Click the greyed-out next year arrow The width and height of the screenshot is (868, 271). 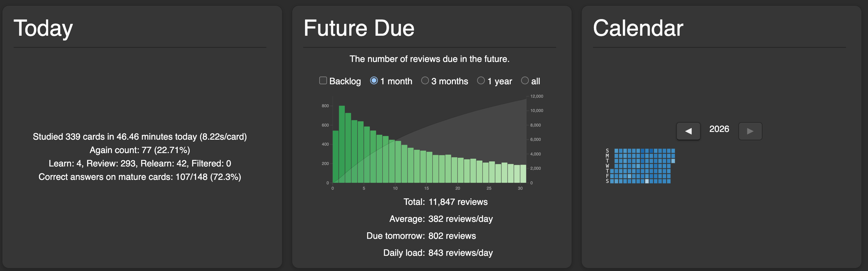pyautogui.click(x=750, y=131)
